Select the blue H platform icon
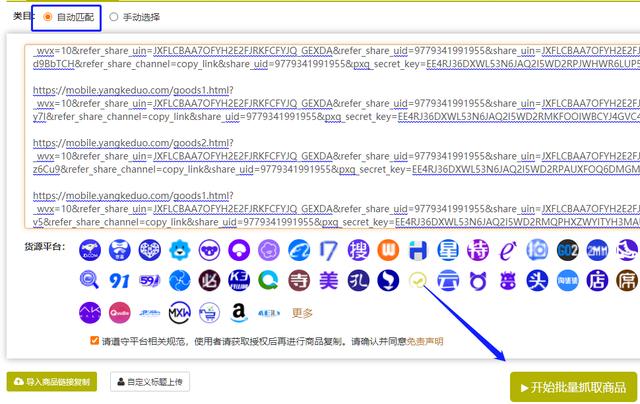 point(418,250)
